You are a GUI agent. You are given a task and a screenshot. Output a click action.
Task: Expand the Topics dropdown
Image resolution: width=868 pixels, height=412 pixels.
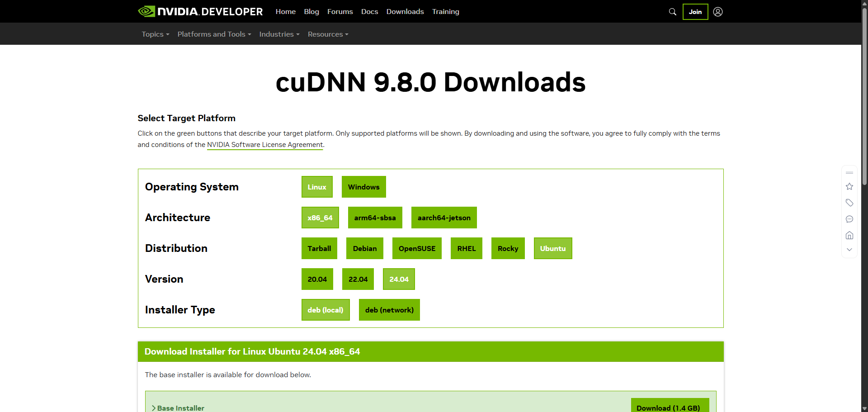click(x=156, y=34)
